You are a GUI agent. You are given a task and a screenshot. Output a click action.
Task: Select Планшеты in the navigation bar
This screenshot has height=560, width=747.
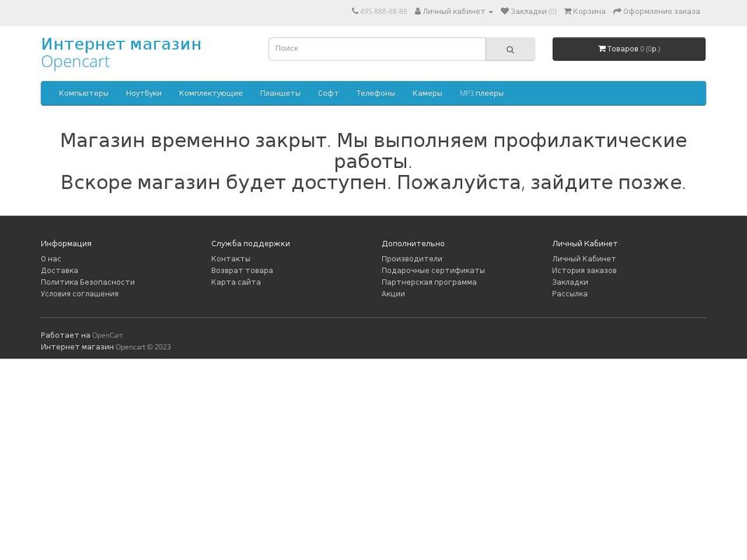[280, 93]
